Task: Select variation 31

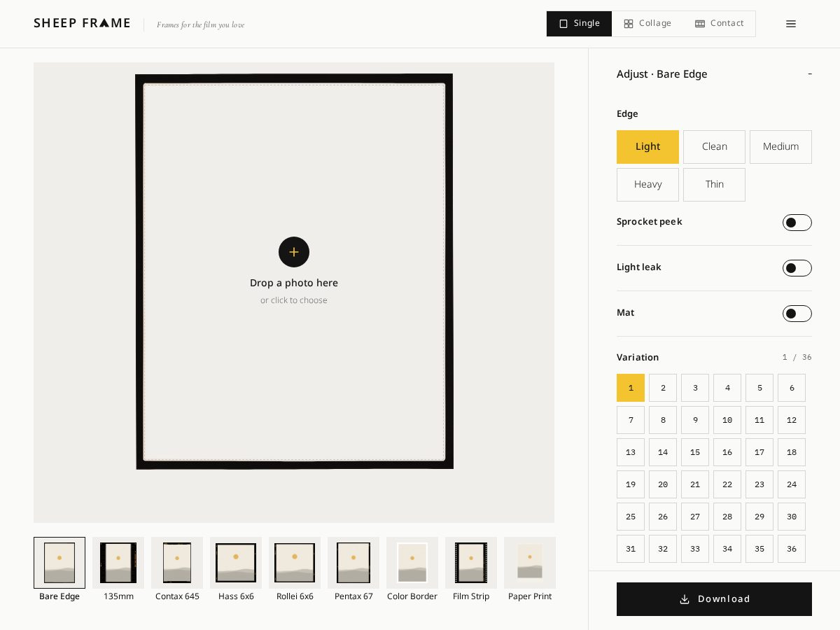Action: [631, 549]
